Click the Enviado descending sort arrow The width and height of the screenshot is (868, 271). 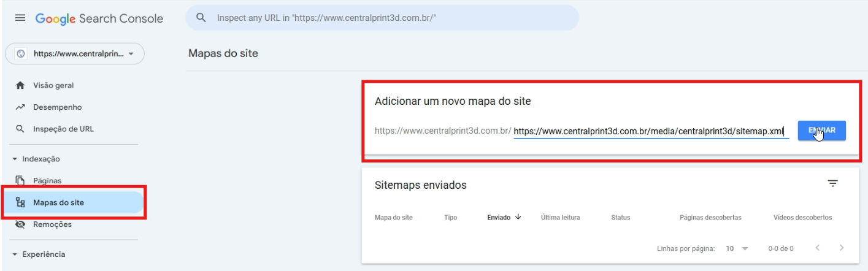(x=518, y=217)
